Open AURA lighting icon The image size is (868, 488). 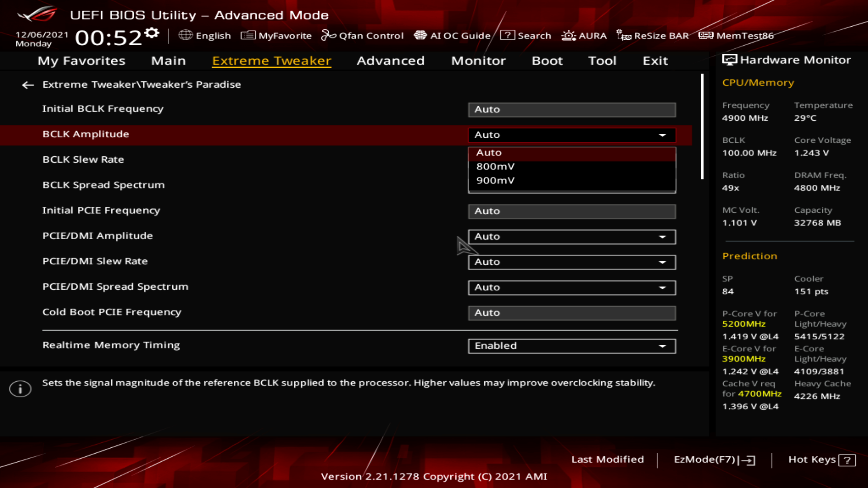568,35
